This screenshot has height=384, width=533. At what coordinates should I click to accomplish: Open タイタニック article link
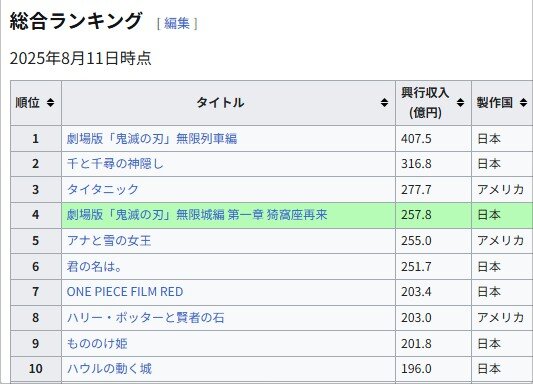pos(103,189)
